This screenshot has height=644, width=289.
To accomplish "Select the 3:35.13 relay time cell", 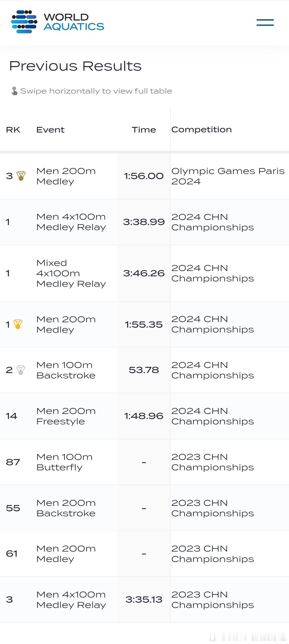I will pos(144,600).
